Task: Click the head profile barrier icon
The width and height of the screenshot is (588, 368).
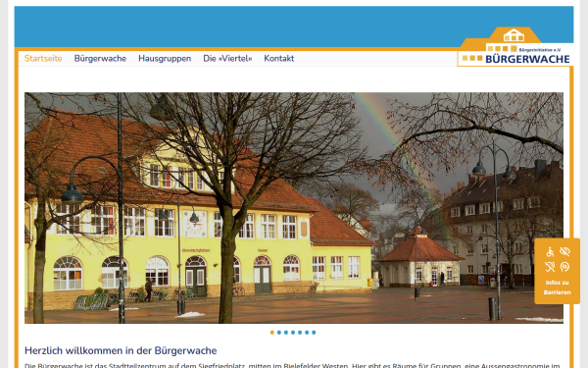Action: tap(564, 267)
